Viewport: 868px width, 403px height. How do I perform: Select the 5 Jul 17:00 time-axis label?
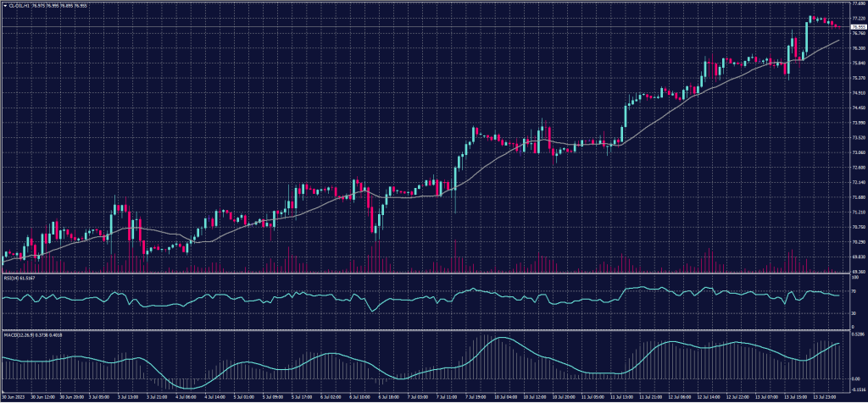click(x=303, y=396)
